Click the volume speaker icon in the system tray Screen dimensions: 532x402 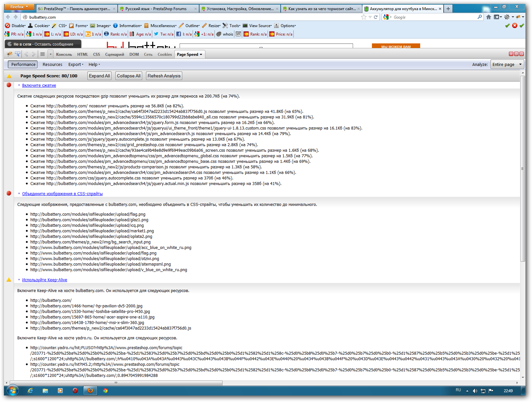coord(475,391)
